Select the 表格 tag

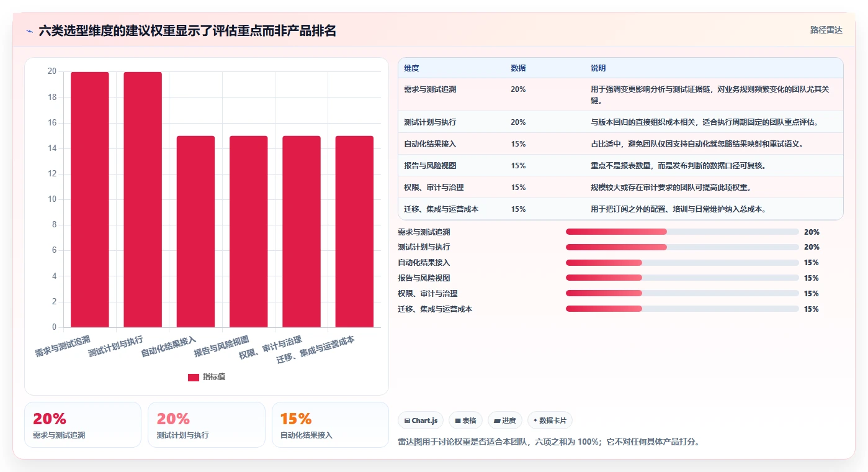[466, 420]
